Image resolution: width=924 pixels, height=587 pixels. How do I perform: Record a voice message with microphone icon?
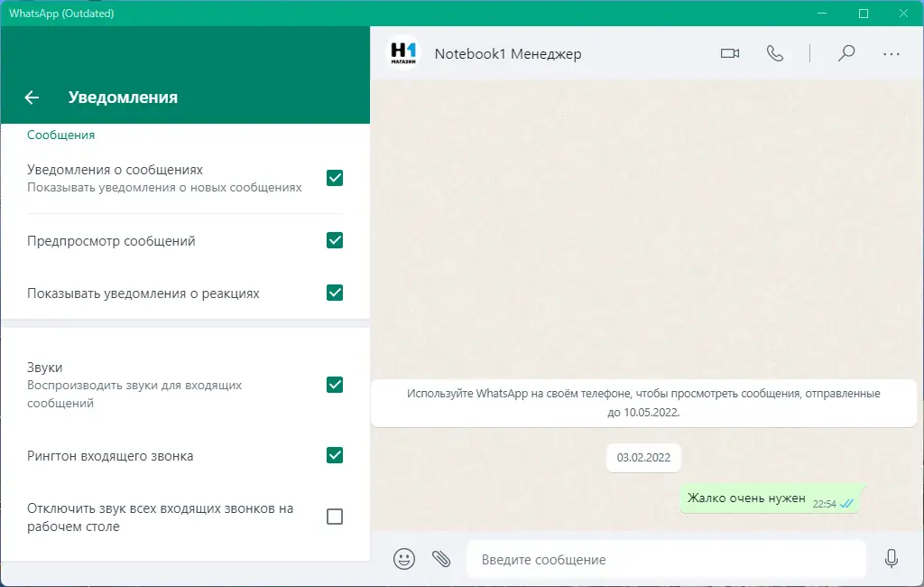(891, 558)
